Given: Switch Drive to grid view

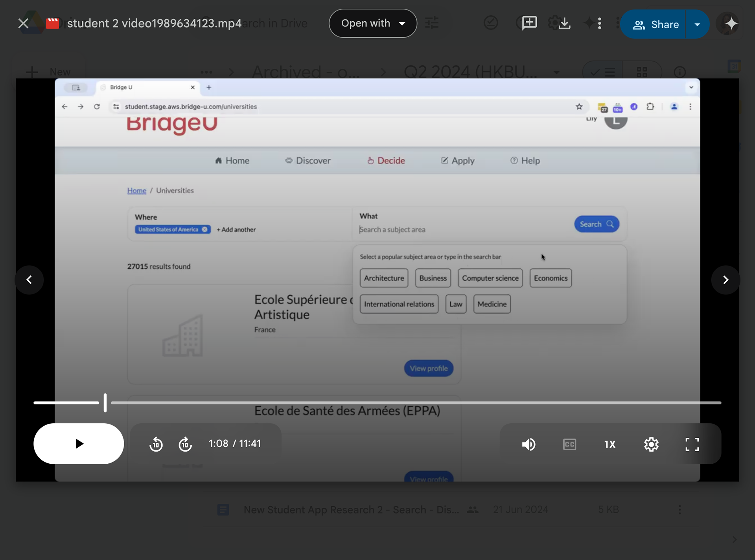Looking at the screenshot, I should pyautogui.click(x=642, y=72).
